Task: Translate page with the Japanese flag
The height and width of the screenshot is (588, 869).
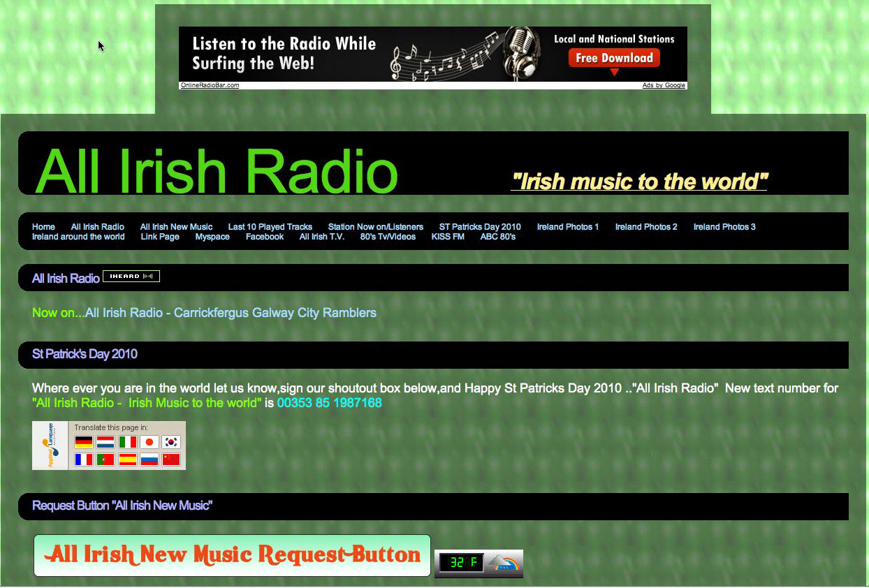Action: click(149, 442)
